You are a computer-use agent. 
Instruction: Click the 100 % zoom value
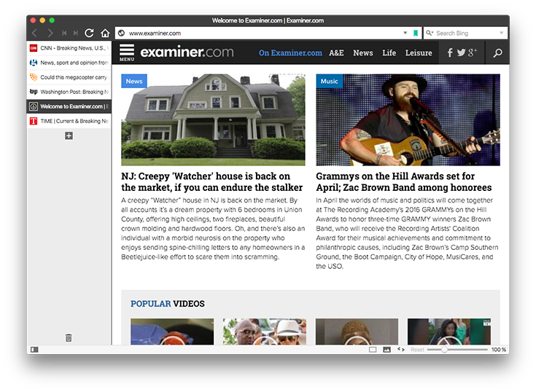[x=498, y=350]
